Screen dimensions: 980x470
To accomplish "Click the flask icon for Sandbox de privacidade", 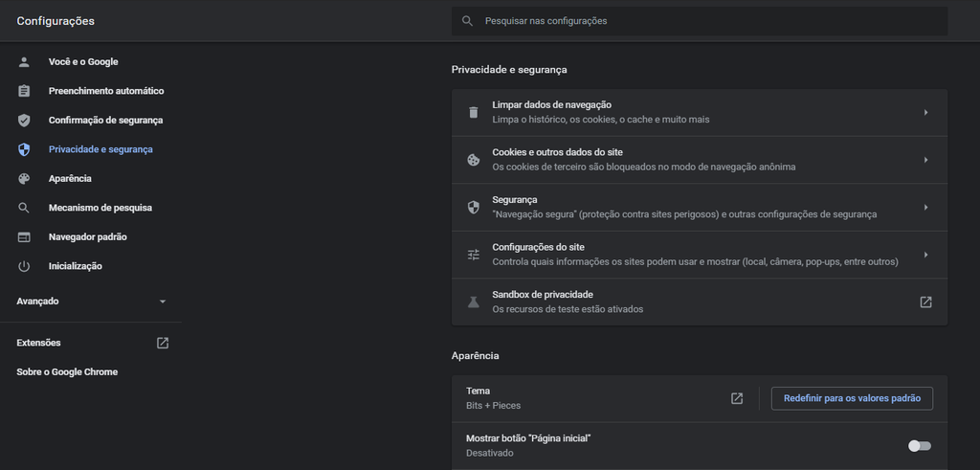I will pos(473,302).
